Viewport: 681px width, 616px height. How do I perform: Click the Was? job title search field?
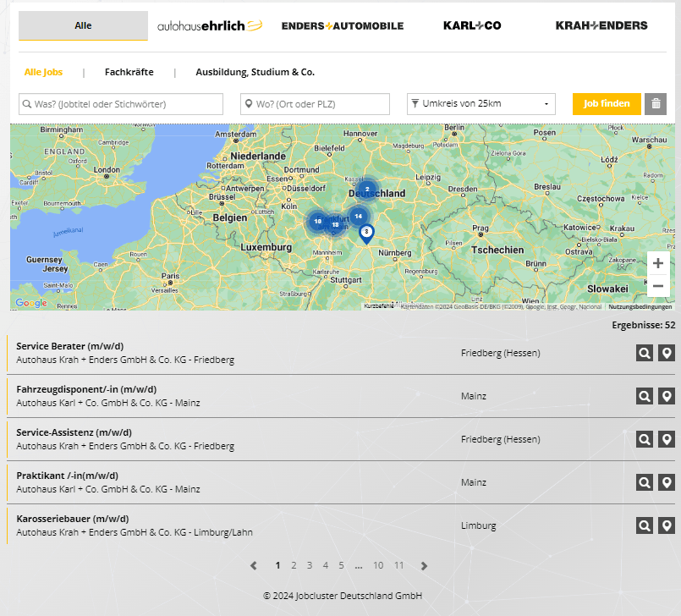pos(121,104)
